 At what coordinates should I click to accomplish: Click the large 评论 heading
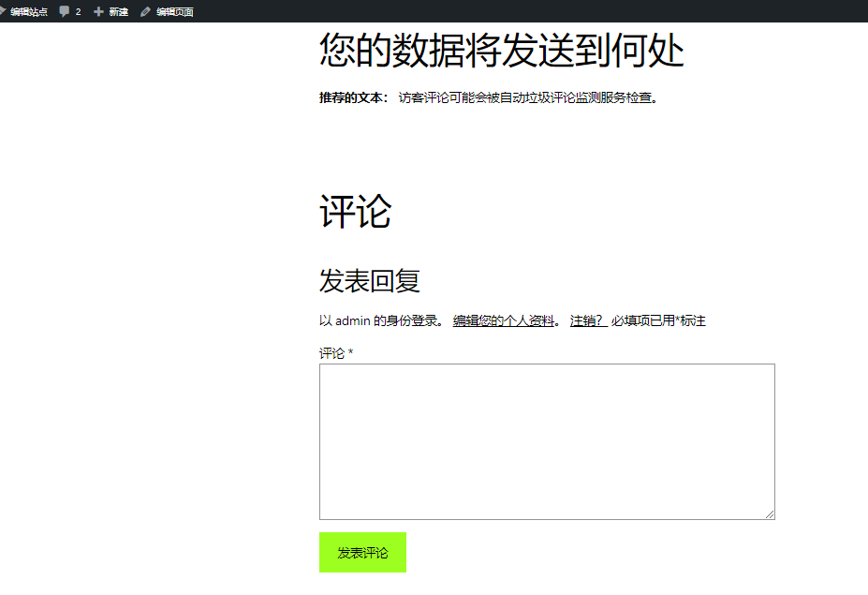click(356, 211)
